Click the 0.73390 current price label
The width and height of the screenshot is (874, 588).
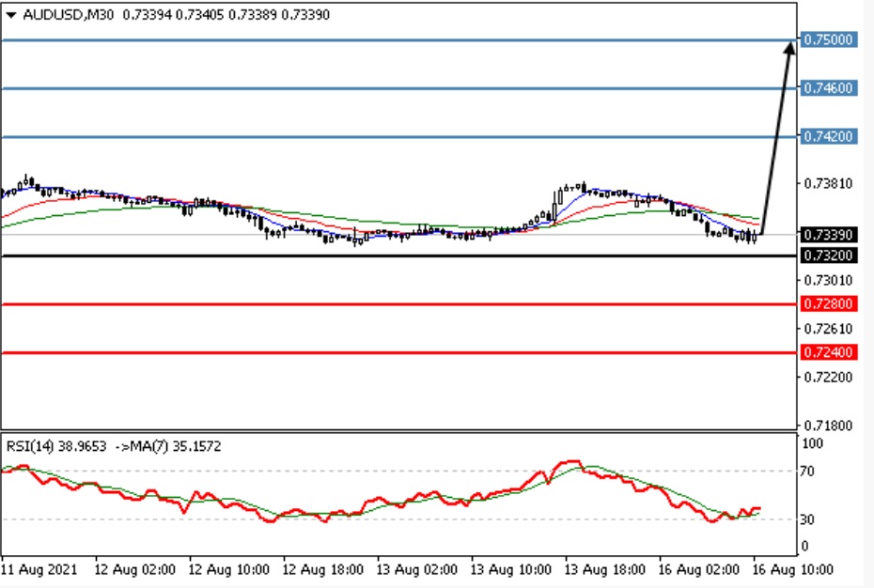828,235
